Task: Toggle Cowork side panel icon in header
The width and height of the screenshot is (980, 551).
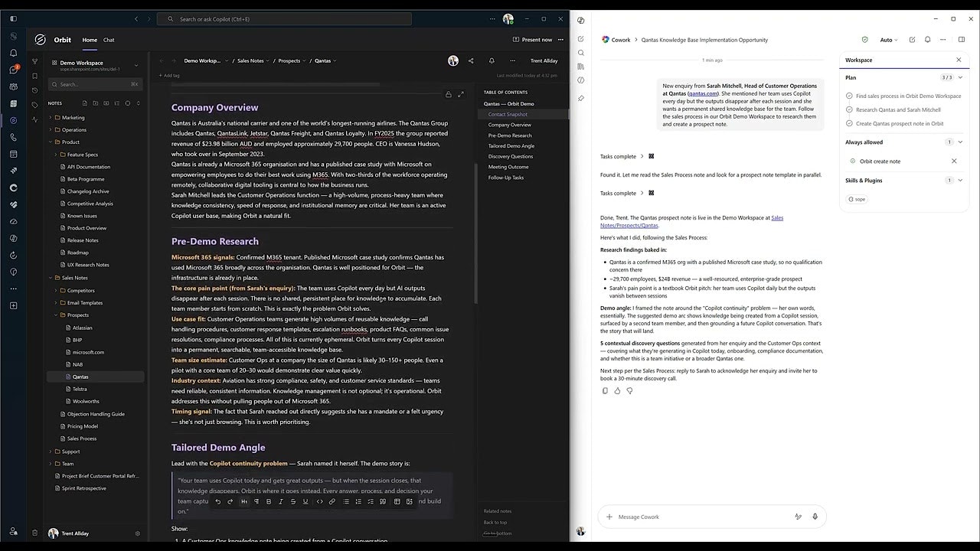Action: point(962,40)
